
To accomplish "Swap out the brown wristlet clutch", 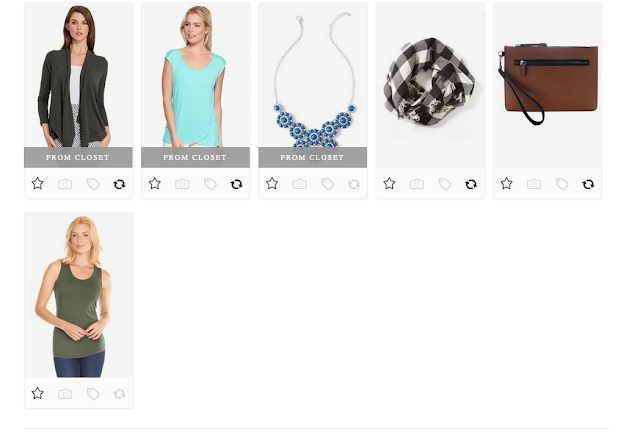I will [588, 184].
